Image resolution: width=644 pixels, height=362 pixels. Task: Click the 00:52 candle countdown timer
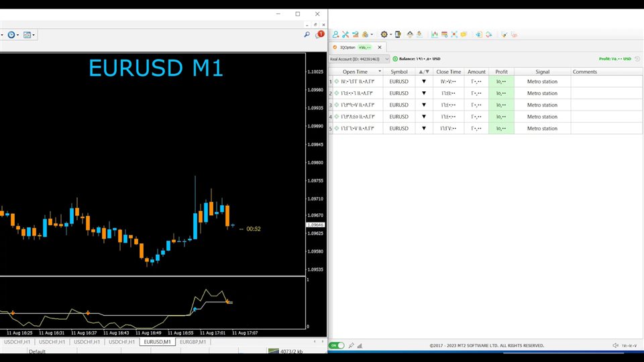(254, 229)
